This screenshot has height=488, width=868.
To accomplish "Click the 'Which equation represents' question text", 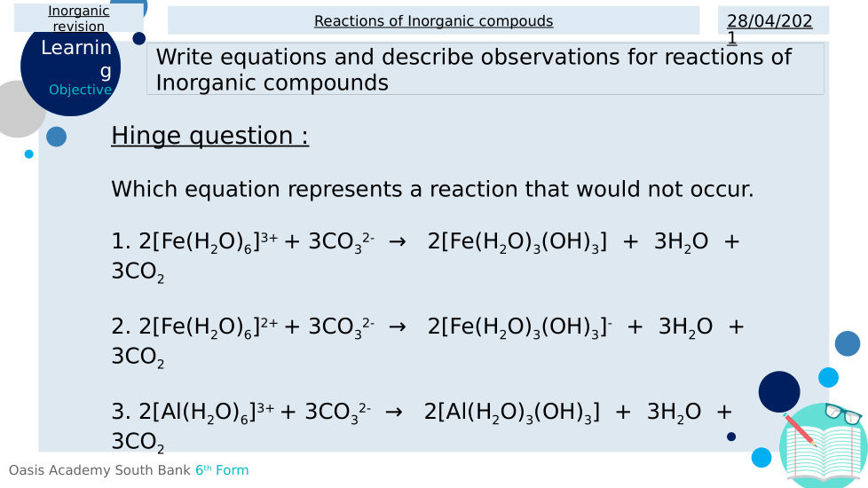I will (432, 189).
